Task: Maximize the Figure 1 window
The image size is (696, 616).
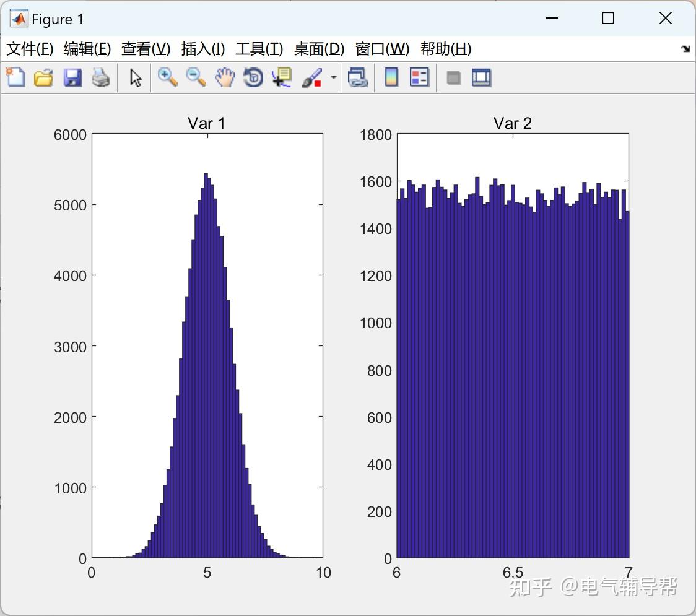Action: pyautogui.click(x=607, y=18)
